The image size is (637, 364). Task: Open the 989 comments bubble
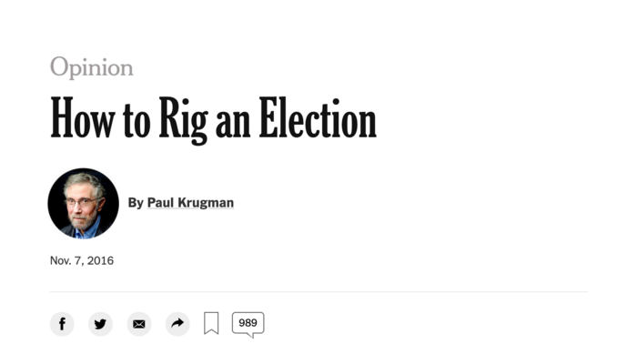click(248, 322)
